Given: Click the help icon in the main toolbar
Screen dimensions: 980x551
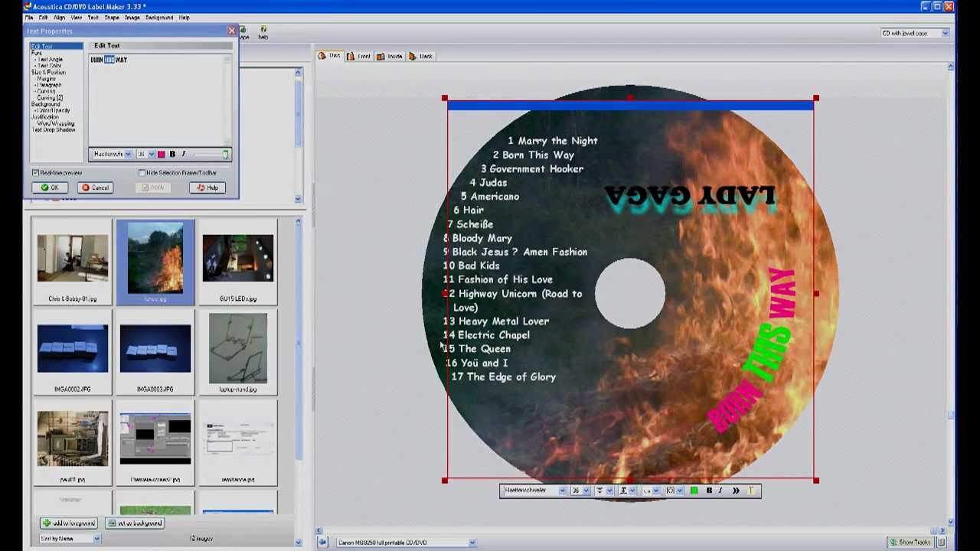Looking at the screenshot, I should coord(263,31).
